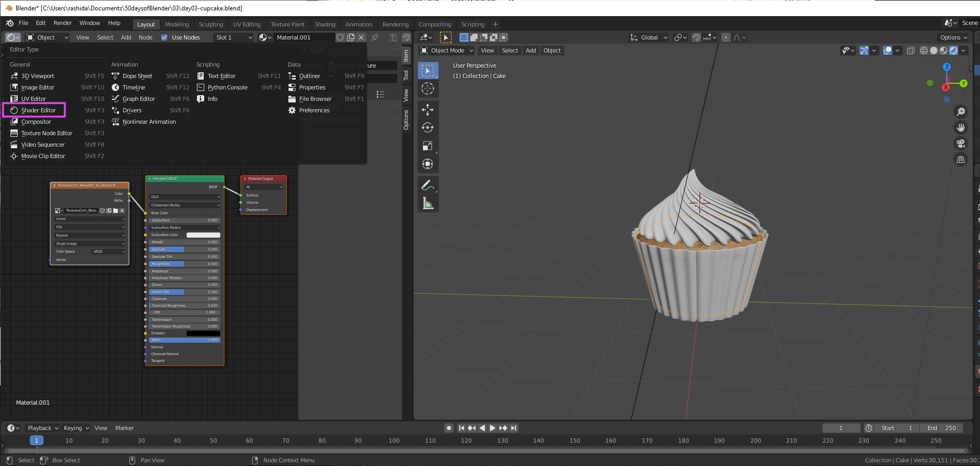Switch to wireframe viewport shading
980x466 pixels.
[x=924, y=50]
